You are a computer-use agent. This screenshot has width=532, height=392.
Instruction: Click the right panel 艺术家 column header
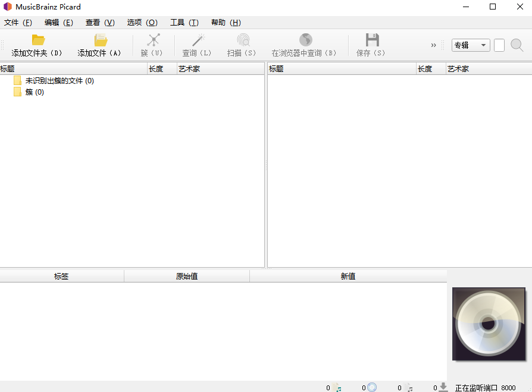point(489,69)
